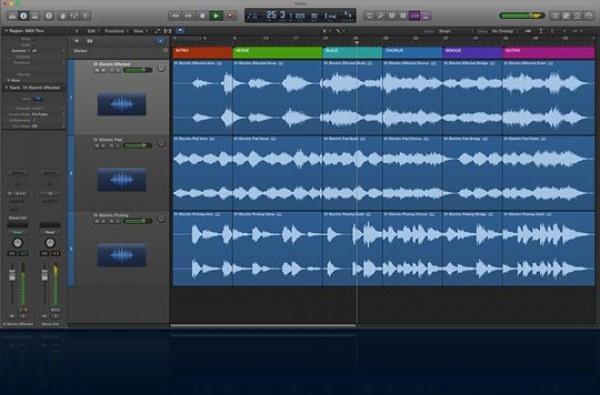
Task: Click the Stereo Out output slot
Action: 18,218
